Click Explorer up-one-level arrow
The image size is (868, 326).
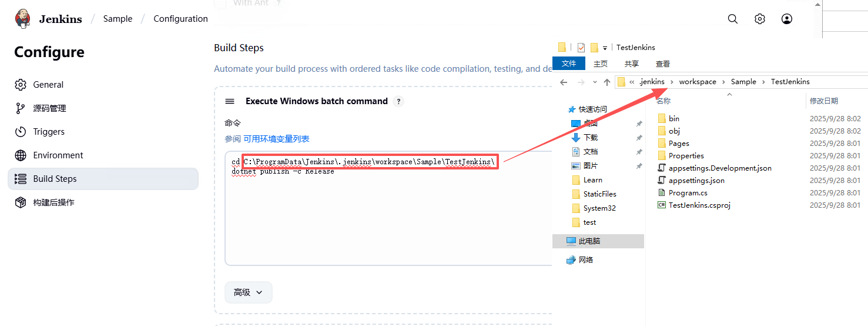point(607,82)
